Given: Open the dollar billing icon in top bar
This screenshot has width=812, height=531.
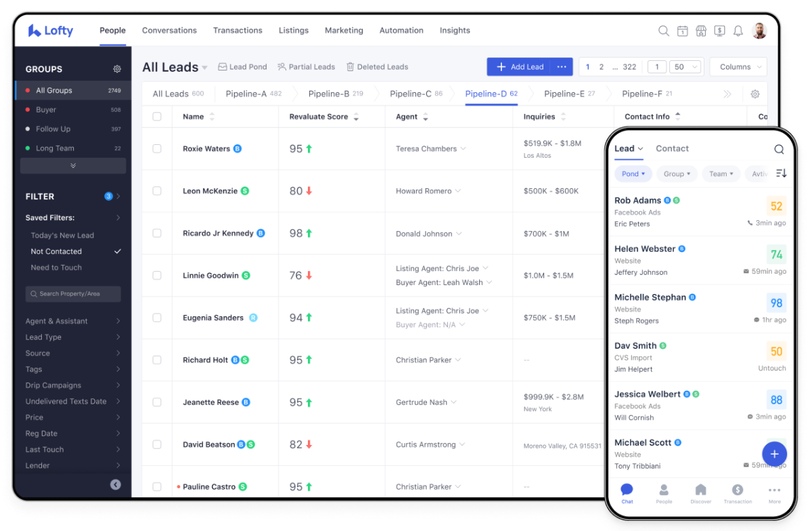Looking at the screenshot, I should (720, 30).
